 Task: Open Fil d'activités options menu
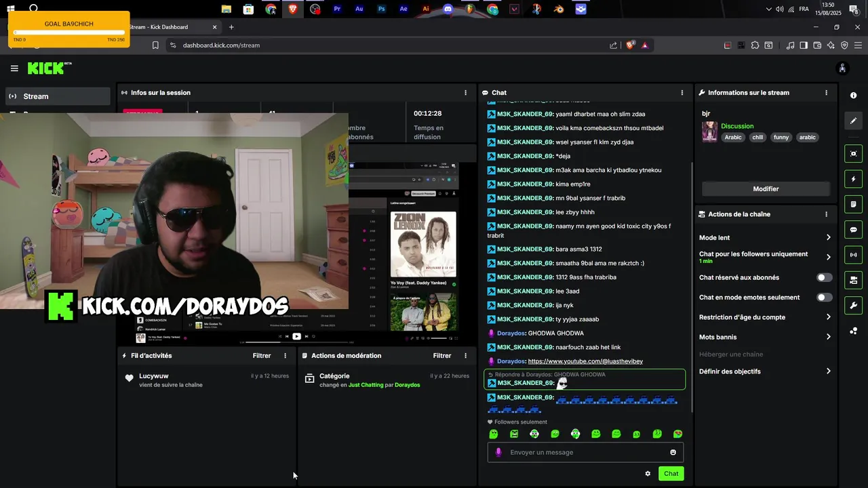[285, 356]
